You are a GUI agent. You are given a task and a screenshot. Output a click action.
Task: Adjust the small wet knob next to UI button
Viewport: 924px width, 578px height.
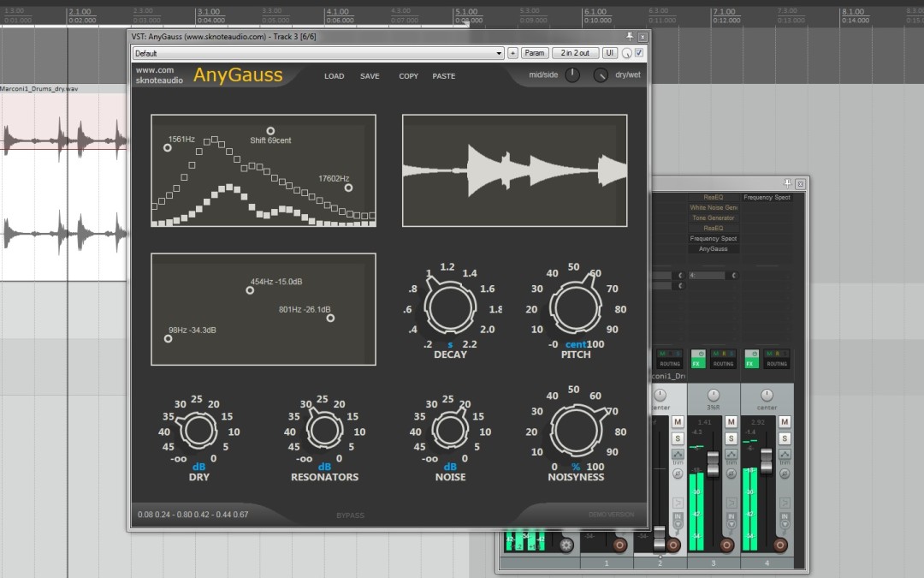(x=627, y=54)
